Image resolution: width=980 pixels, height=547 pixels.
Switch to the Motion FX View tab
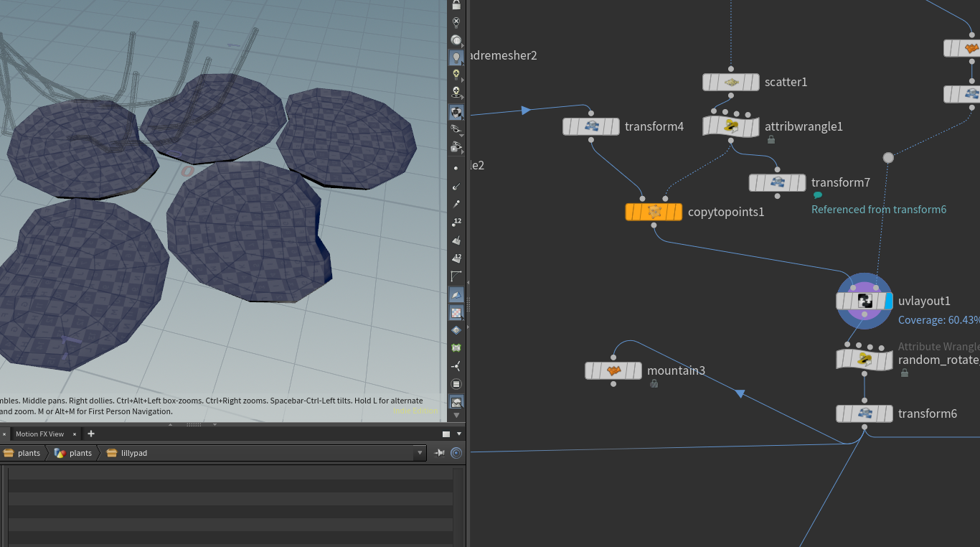click(39, 434)
